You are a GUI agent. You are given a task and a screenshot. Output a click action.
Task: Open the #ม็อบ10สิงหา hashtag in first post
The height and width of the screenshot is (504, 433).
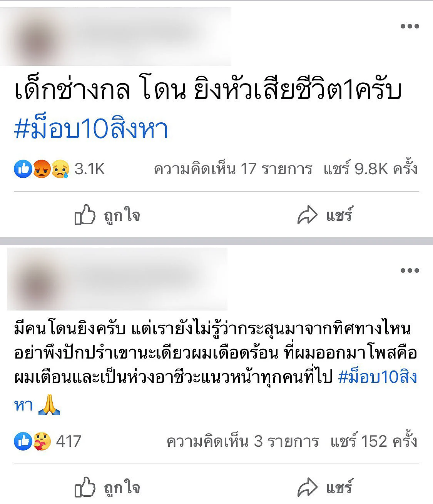point(91,129)
